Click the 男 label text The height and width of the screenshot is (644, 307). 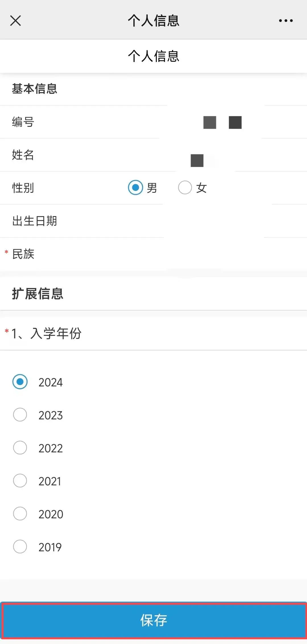point(152,188)
